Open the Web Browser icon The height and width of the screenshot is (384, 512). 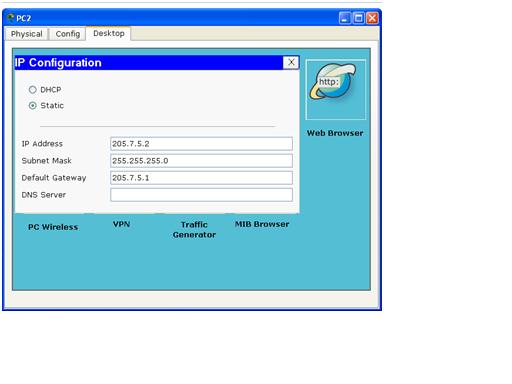pyautogui.click(x=335, y=89)
